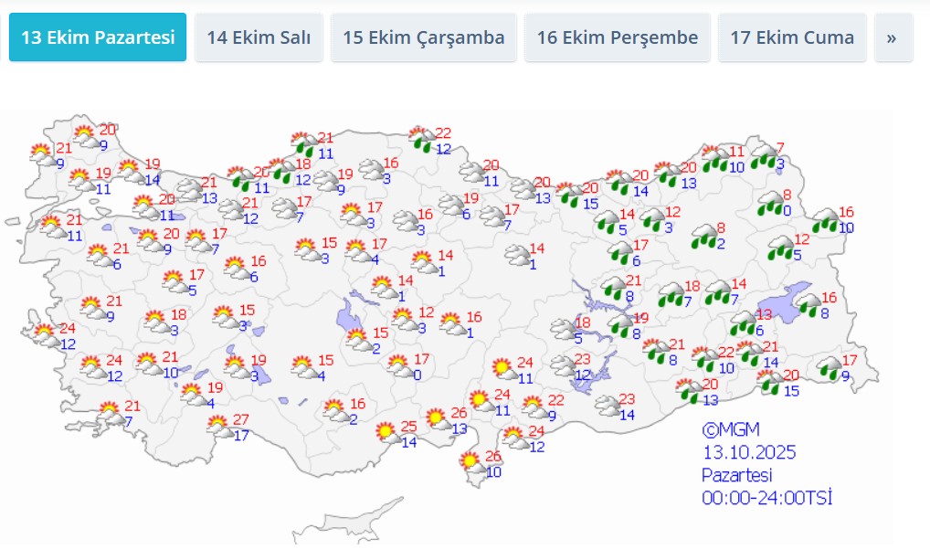Viewport: 930px width, 560px height.
Task: Select the sunny icon showing 25/14
Action: (x=386, y=432)
